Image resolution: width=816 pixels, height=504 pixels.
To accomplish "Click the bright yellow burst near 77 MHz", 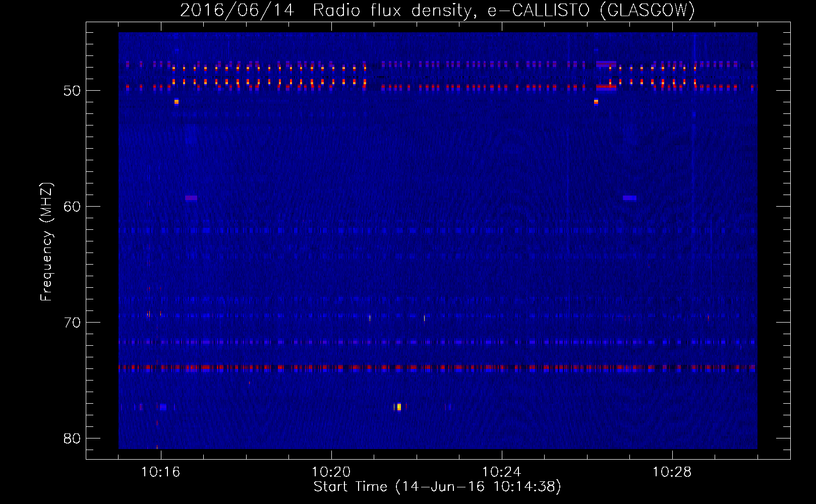I will click(399, 407).
